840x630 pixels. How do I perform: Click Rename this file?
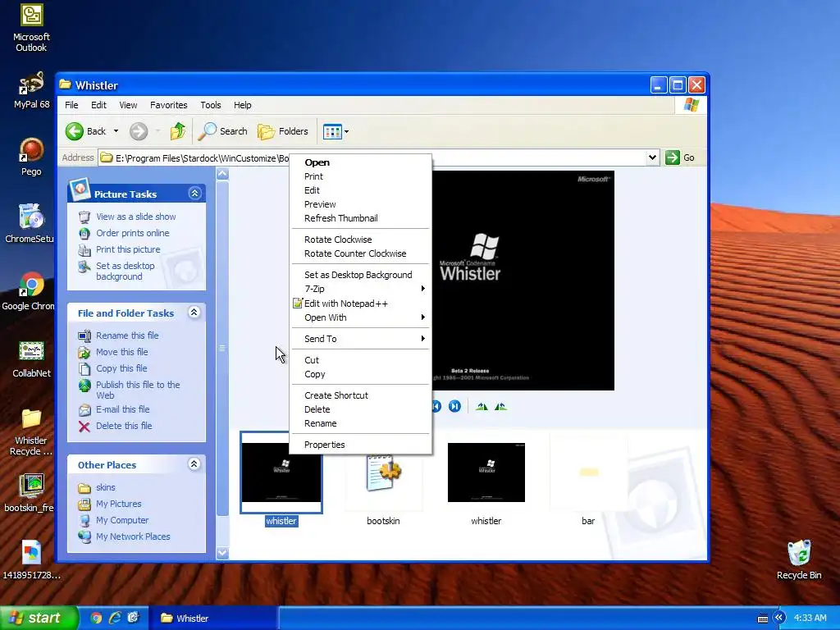pyautogui.click(x=127, y=336)
